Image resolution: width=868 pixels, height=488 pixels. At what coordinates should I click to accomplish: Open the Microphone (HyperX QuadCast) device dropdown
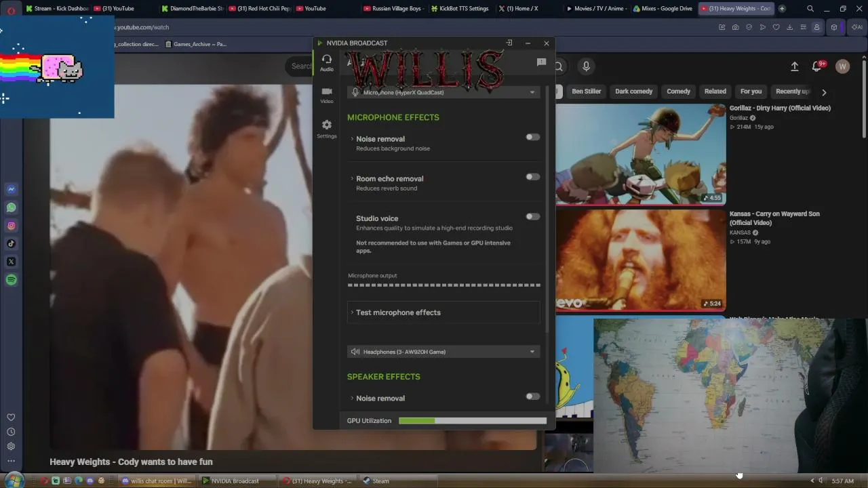(443, 92)
